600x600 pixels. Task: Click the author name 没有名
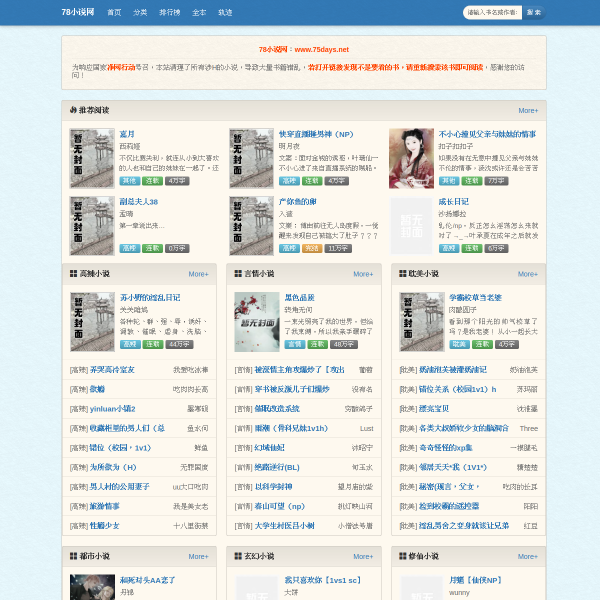click(x=362, y=389)
